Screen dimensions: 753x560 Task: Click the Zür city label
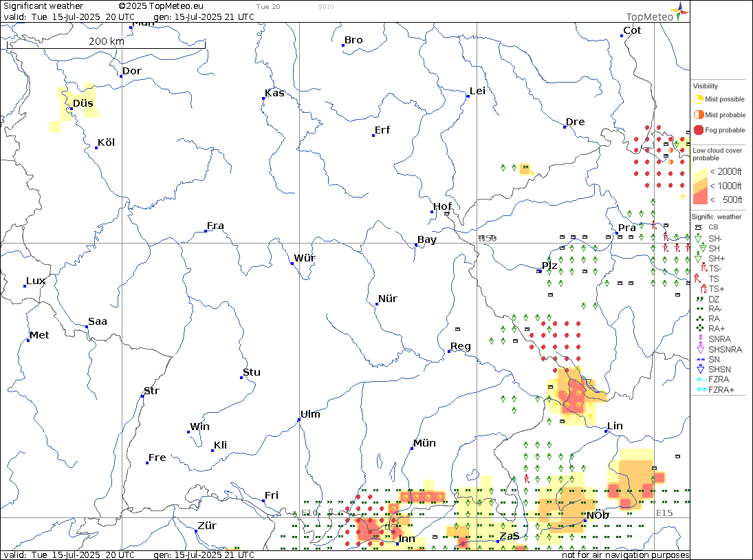(x=207, y=526)
